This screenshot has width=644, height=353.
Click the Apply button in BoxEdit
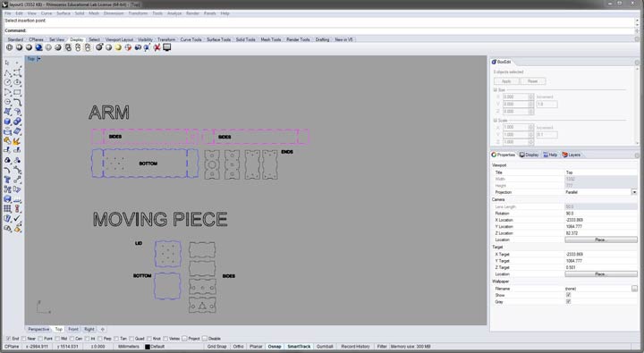pos(506,81)
